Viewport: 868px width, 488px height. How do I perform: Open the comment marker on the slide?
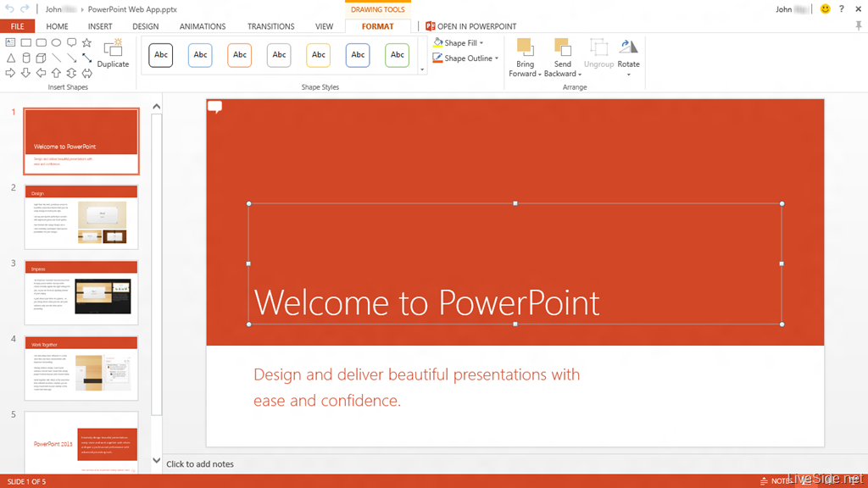pyautogui.click(x=214, y=107)
